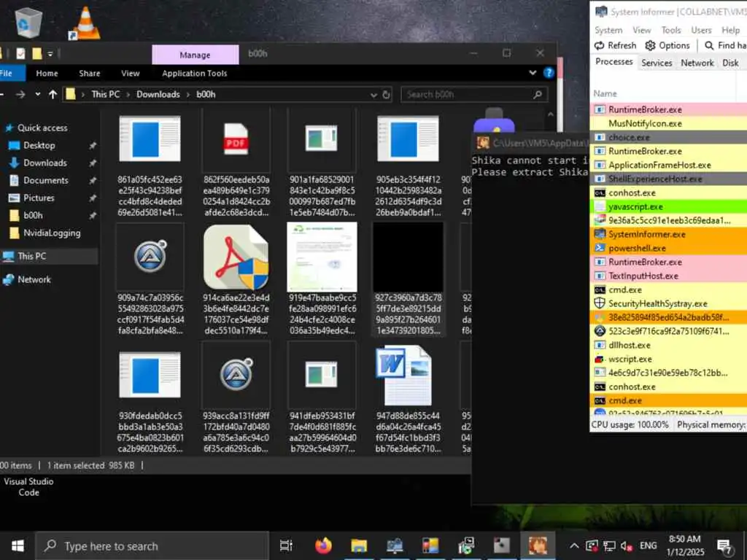Screen dimensions: 747x560
Task: Open the Recycle Bin desktop icon
Action: (28, 23)
